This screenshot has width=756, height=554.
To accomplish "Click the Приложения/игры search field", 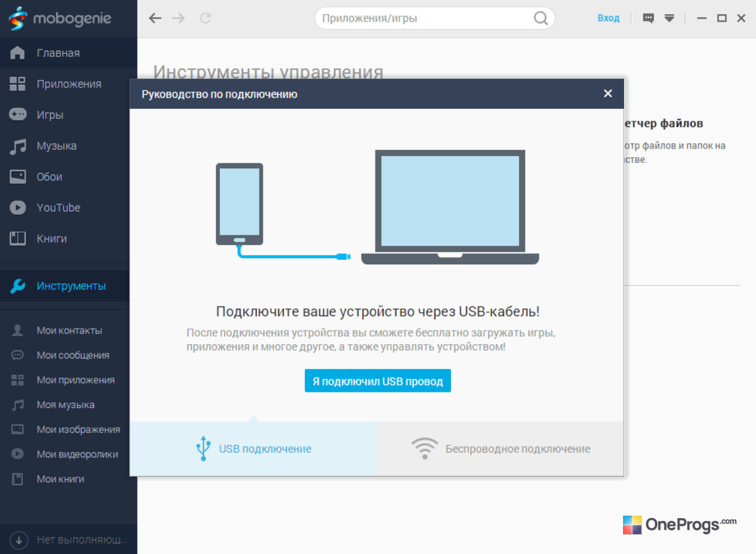I will click(435, 19).
